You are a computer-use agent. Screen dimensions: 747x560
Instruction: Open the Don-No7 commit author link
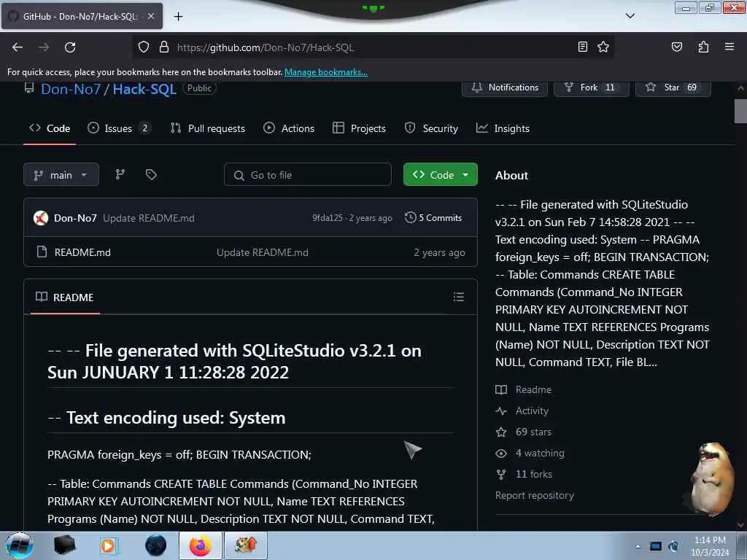75,218
